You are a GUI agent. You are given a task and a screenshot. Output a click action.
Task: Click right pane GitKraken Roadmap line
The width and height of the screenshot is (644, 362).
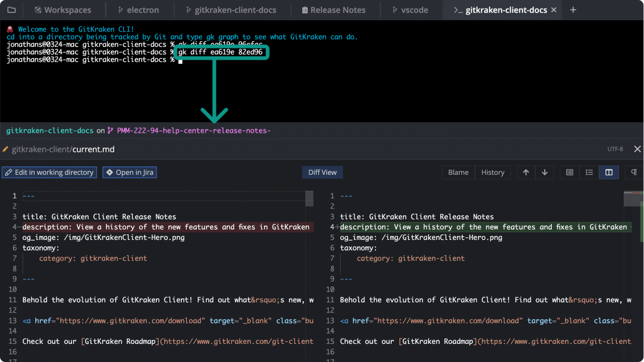pyautogui.click(x=486, y=341)
